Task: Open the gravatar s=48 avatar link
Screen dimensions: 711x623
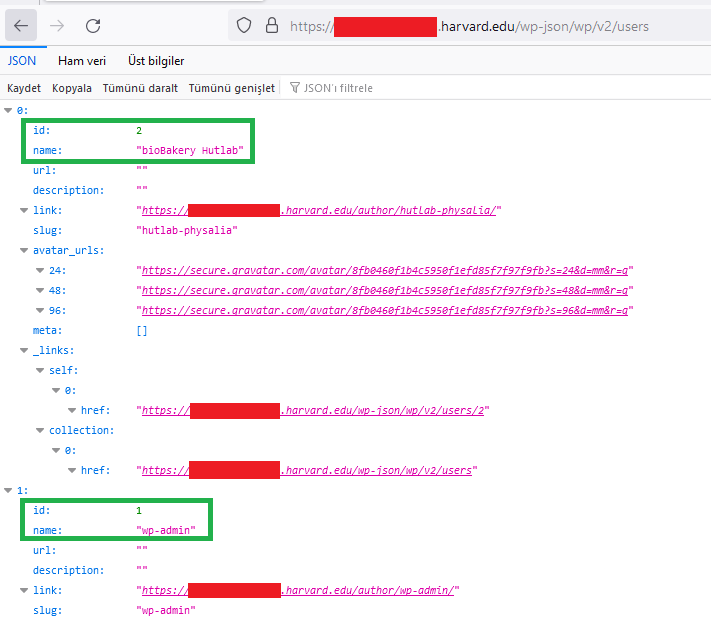Action: click(x=385, y=291)
